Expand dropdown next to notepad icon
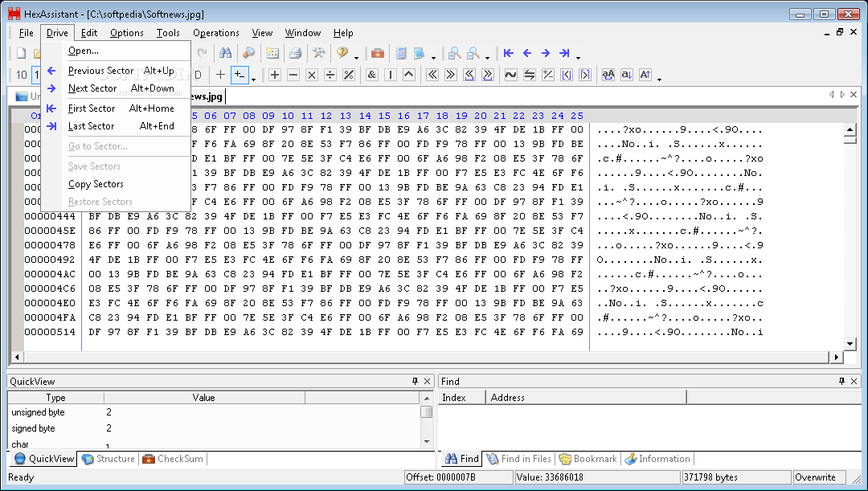Screen dimensions: 868x491 433,56
